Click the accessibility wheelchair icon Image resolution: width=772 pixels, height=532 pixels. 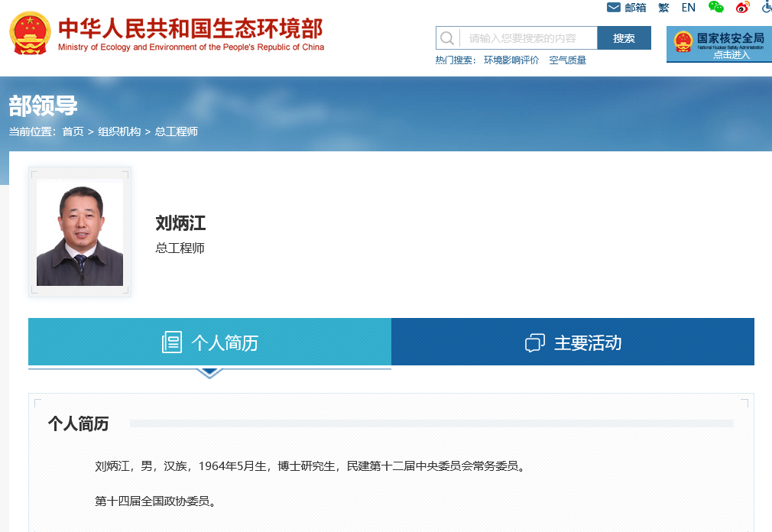(766, 8)
